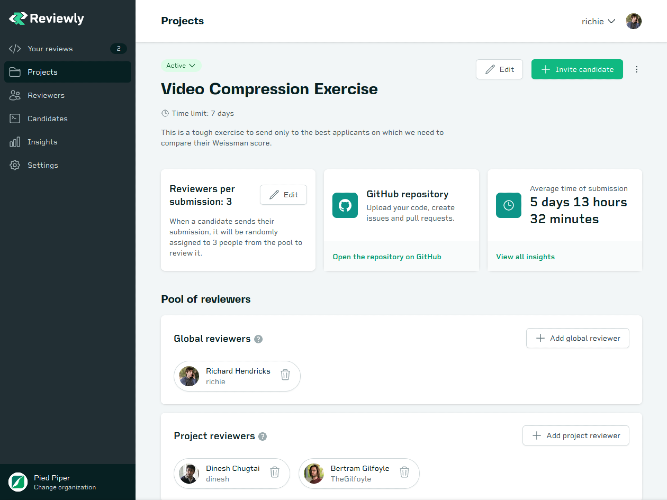
Task: Click the clock icon on submission card
Action: [x=508, y=206]
